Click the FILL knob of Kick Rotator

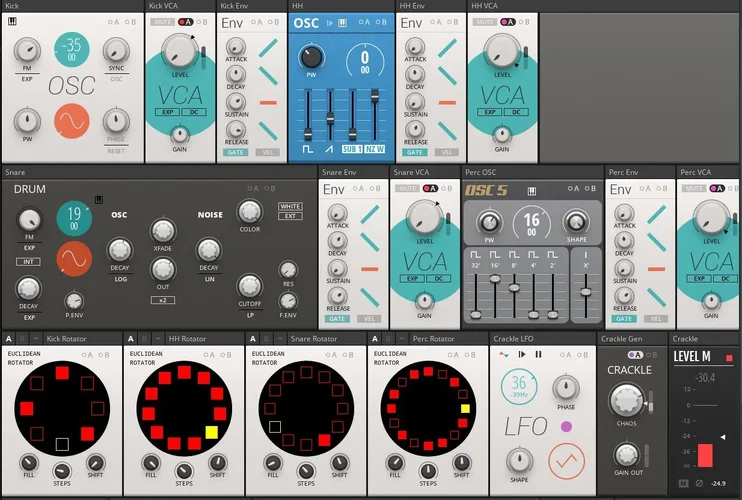tap(29, 462)
